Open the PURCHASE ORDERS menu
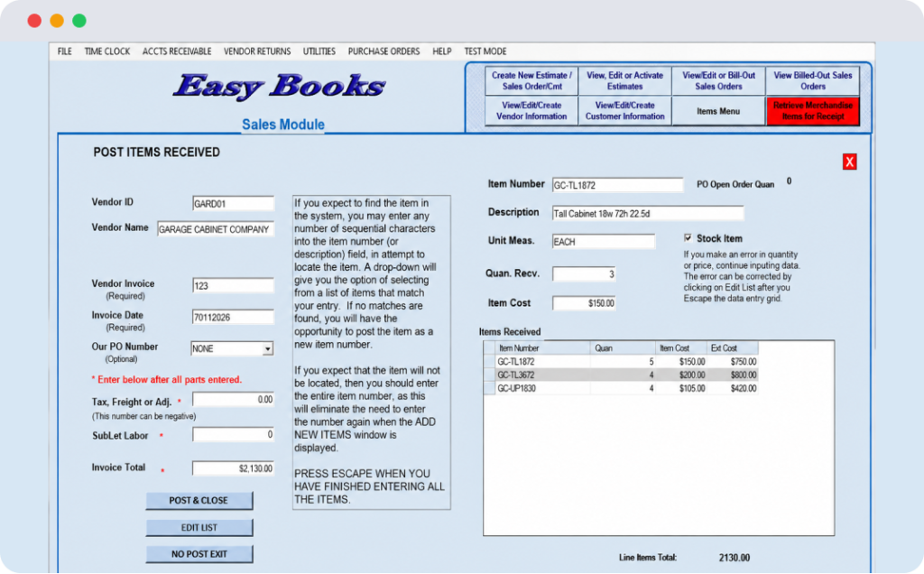The image size is (924, 574). pos(383,51)
